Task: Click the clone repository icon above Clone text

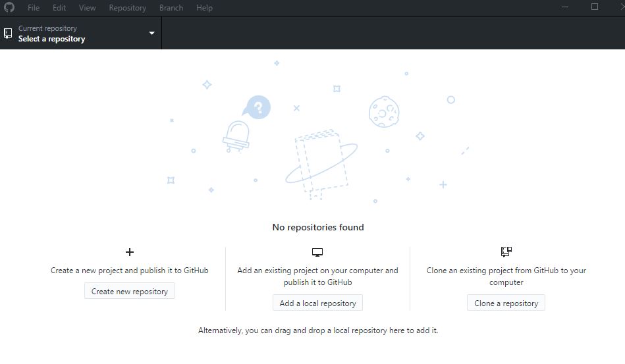Action: 506,251
